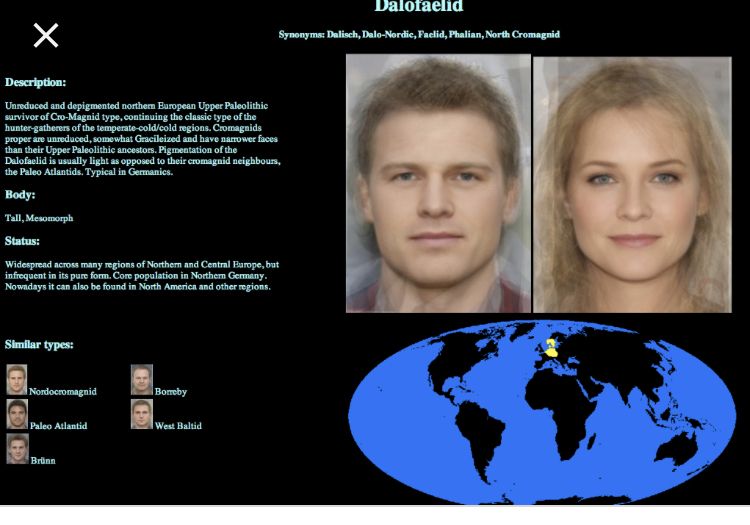Click the Dalofaelid title heading
Screen dimensions: 750x525
(419, 6)
